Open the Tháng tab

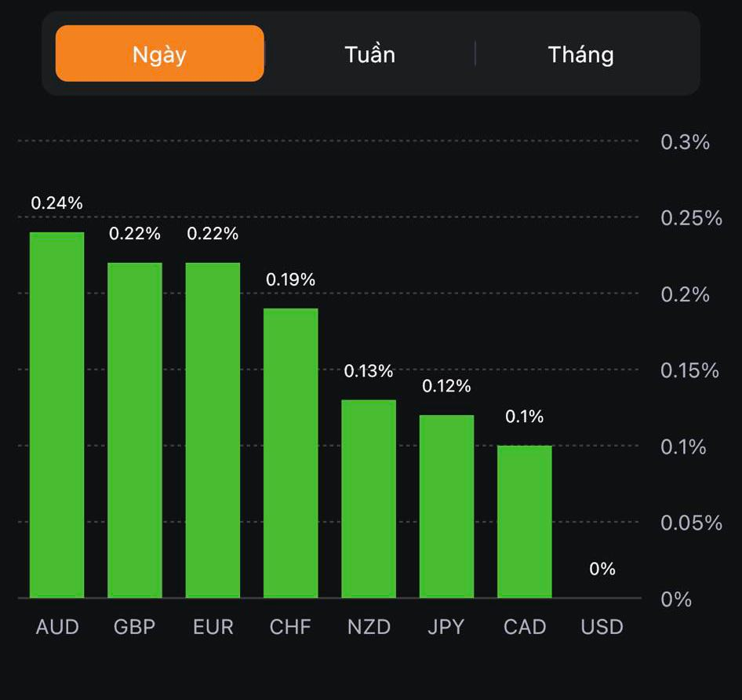point(580,54)
